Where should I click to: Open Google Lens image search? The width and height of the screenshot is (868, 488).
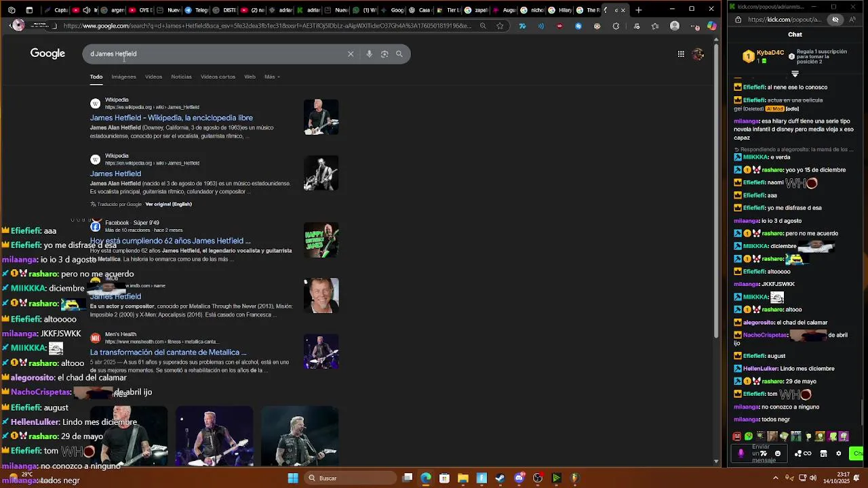click(384, 54)
